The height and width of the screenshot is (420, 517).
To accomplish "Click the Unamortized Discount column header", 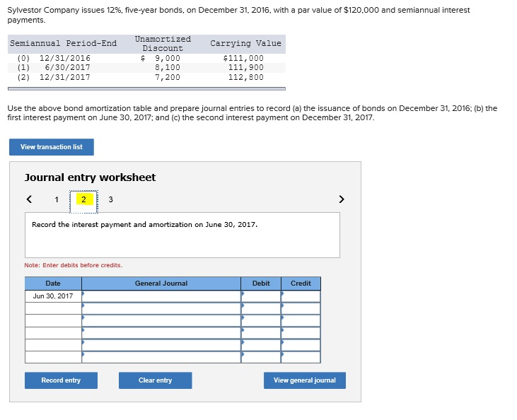I will click(163, 44).
